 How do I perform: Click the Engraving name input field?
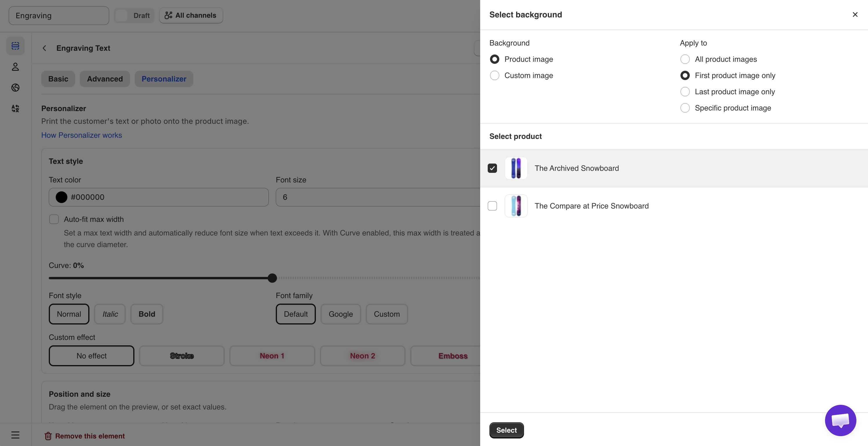(59, 15)
